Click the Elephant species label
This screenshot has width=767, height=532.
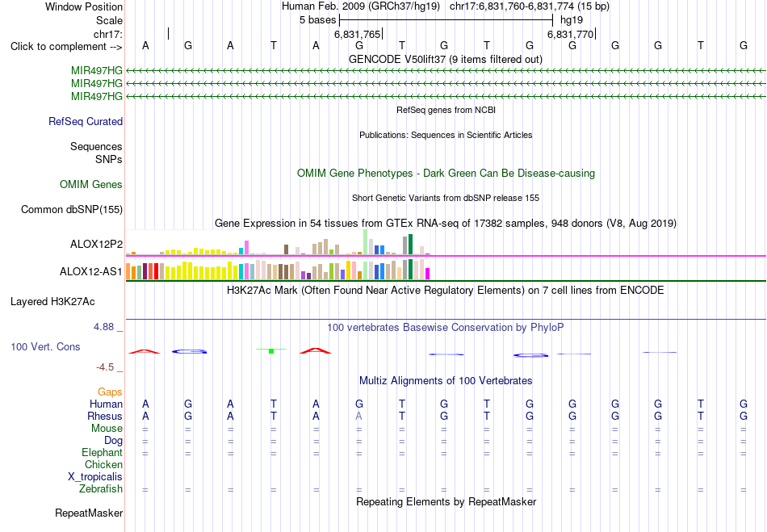[102, 452]
